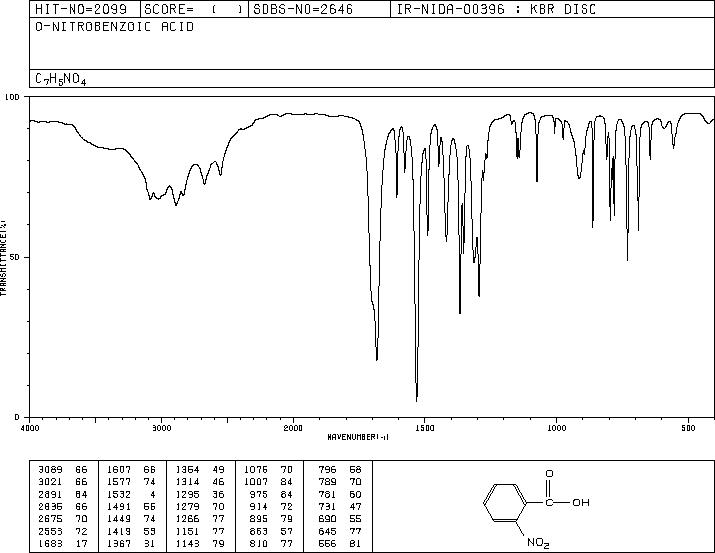Select peak value 1367 in the table

119,544
